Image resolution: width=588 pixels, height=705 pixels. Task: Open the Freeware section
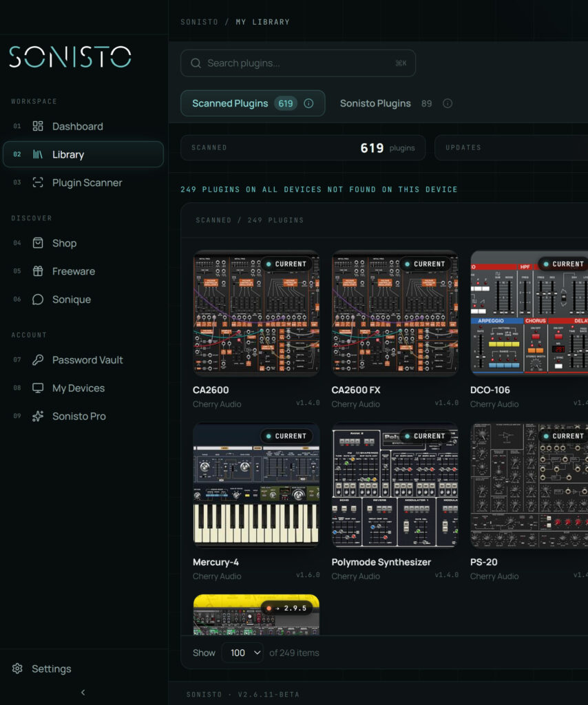(83, 271)
